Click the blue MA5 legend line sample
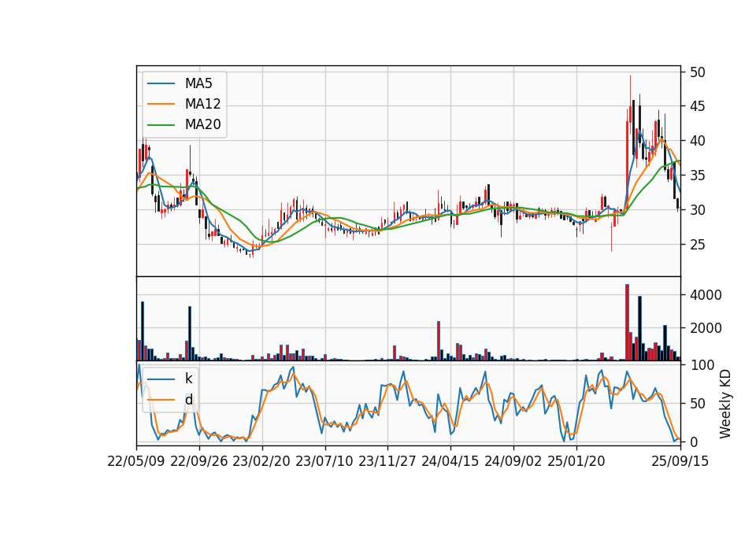The height and width of the screenshot is (543, 756). pos(161,84)
